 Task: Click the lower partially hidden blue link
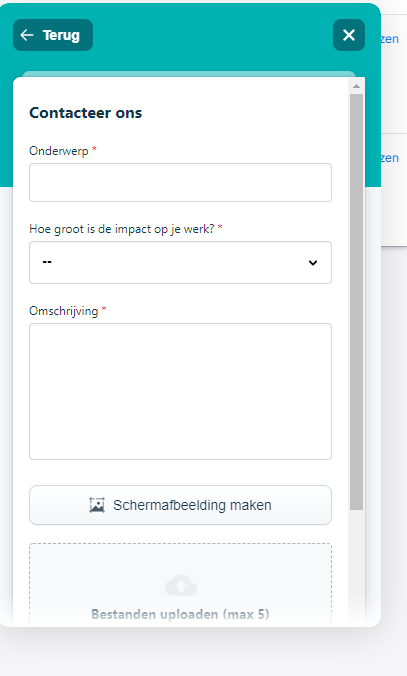pyautogui.click(x=389, y=158)
